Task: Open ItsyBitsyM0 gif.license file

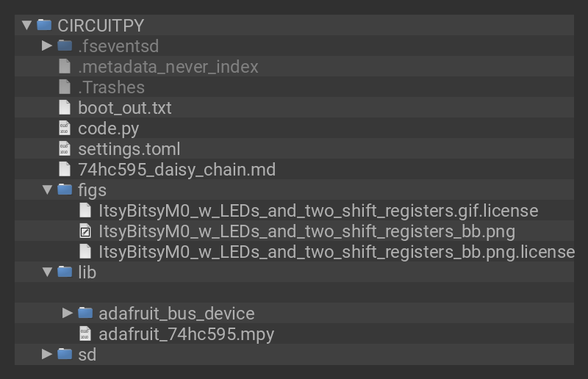Action: point(318,211)
